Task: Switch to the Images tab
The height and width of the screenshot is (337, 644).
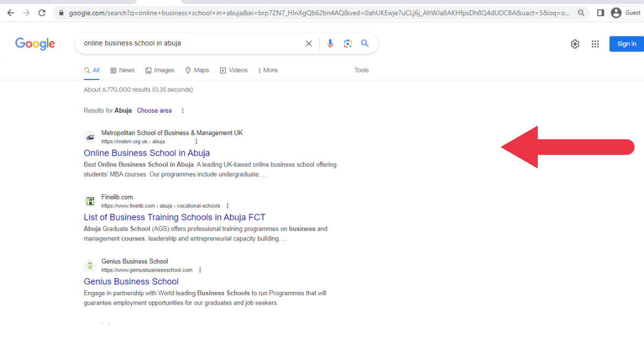Action: 159,70
